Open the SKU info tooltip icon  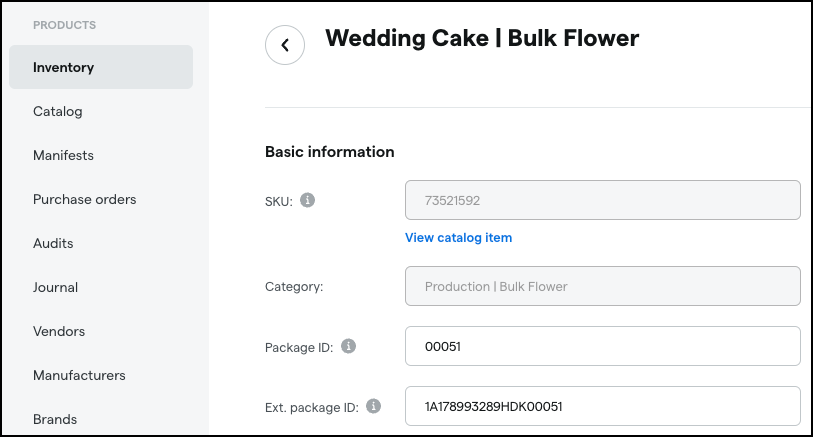click(x=307, y=200)
